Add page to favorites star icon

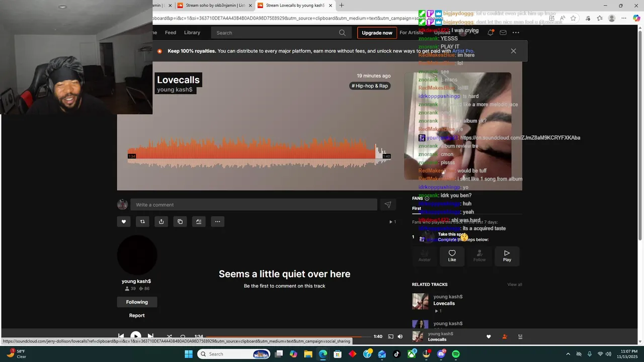click(x=573, y=18)
